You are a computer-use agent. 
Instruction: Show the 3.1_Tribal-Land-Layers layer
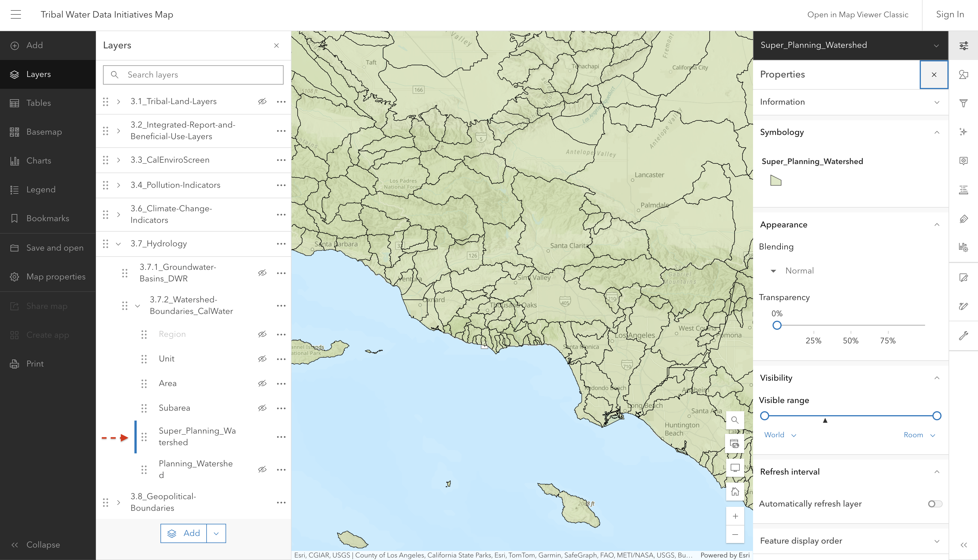[262, 102]
